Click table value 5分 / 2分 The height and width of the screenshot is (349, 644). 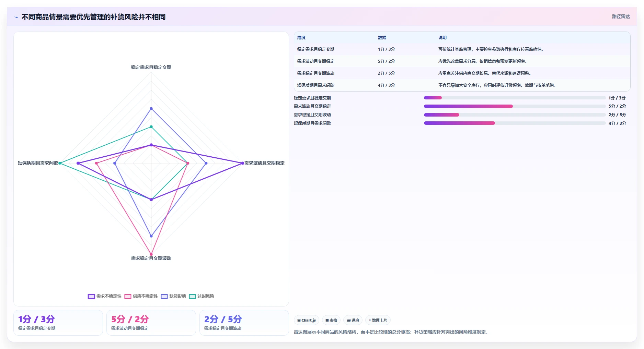[x=386, y=61]
